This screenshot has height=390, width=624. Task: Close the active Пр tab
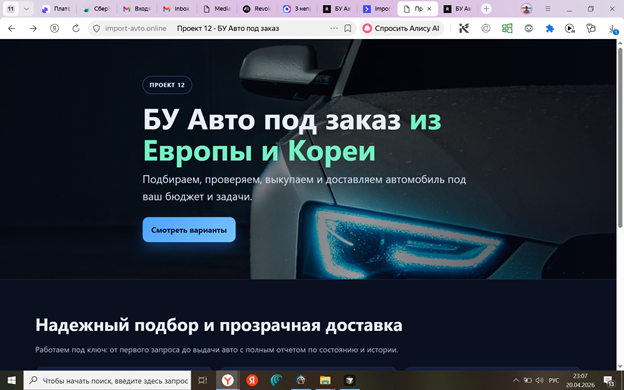(429, 9)
